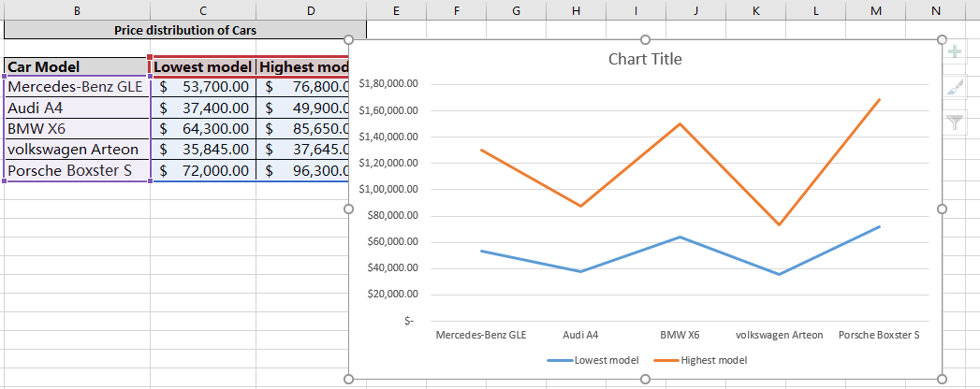The image size is (980, 389).
Task: Select the Porsche Boxster S axis label
Action: pos(879,335)
